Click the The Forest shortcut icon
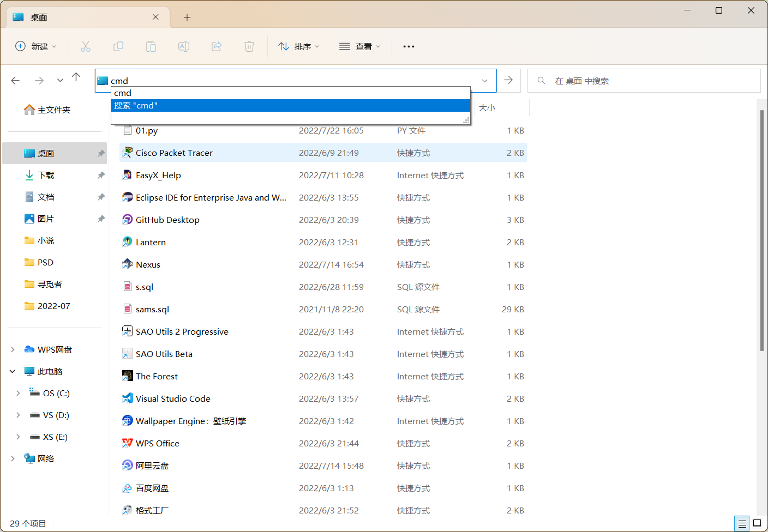Screen dimensions: 768x532 [127, 376]
